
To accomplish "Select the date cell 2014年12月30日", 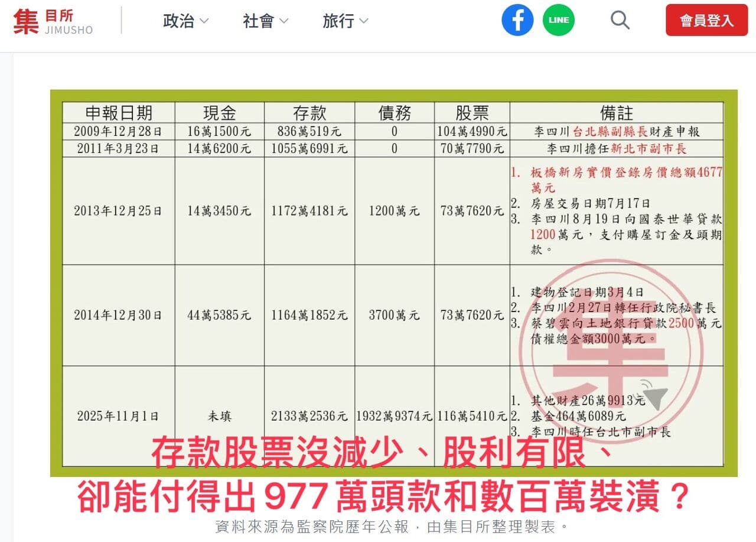I will 118,315.
